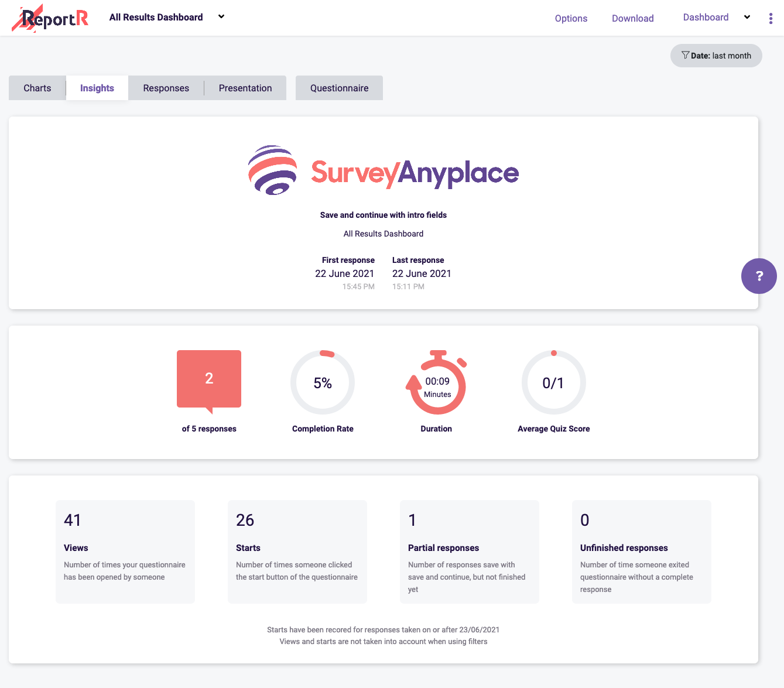Viewport: 784px width, 688px height.
Task: Expand the dashboard selector arrow
Action: 221,16
